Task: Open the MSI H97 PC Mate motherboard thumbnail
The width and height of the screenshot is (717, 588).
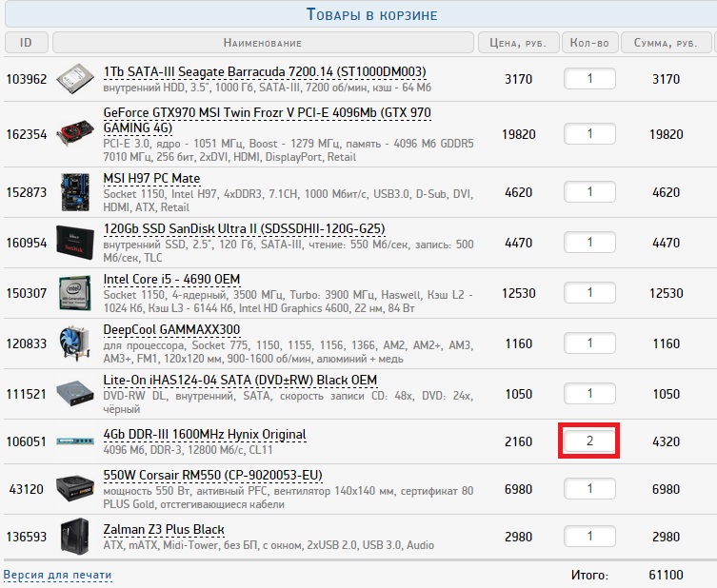Action: [x=75, y=192]
